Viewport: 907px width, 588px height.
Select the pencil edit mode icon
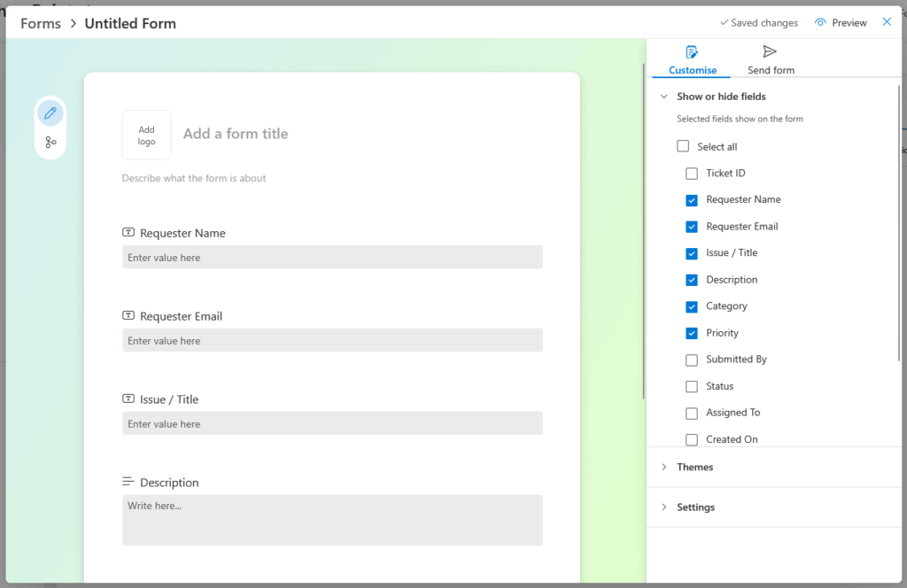coord(50,112)
